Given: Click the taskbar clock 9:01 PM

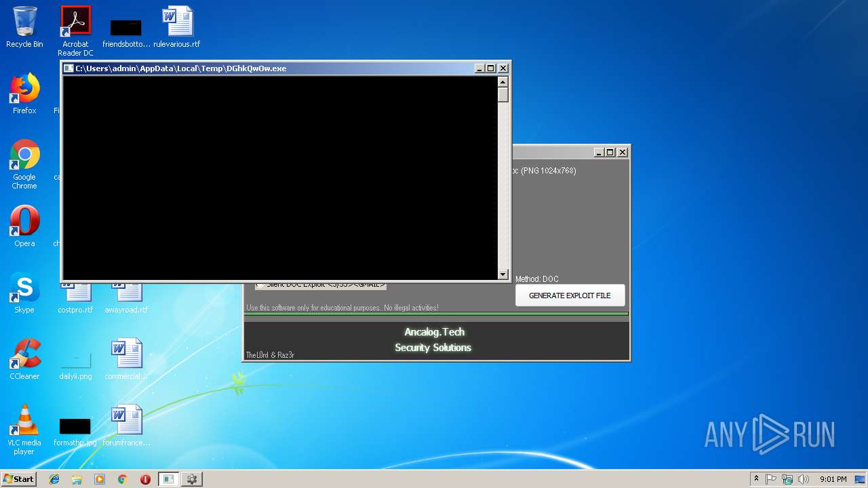Looking at the screenshot, I should [833, 479].
